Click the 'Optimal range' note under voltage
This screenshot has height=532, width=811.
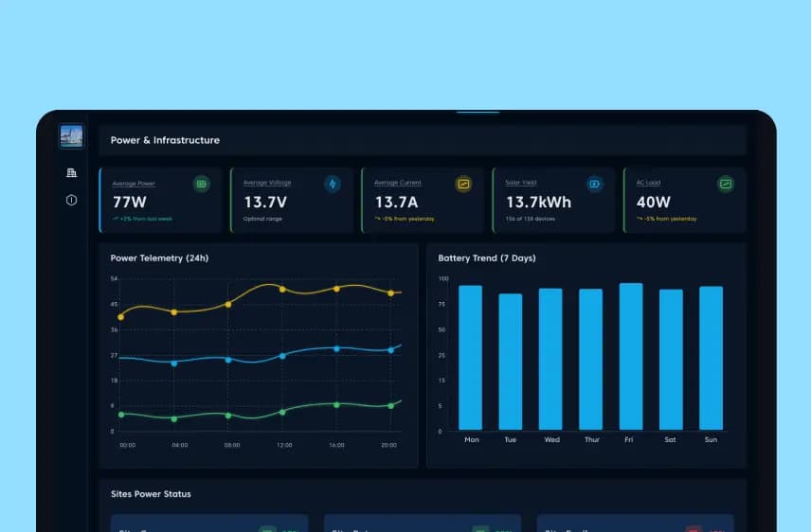pyautogui.click(x=262, y=219)
